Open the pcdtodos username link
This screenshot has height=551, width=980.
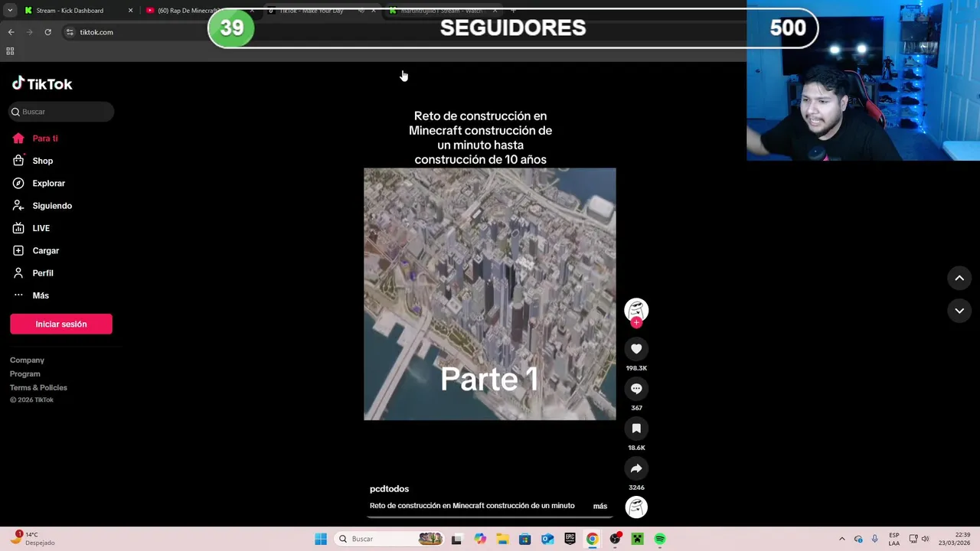point(389,489)
